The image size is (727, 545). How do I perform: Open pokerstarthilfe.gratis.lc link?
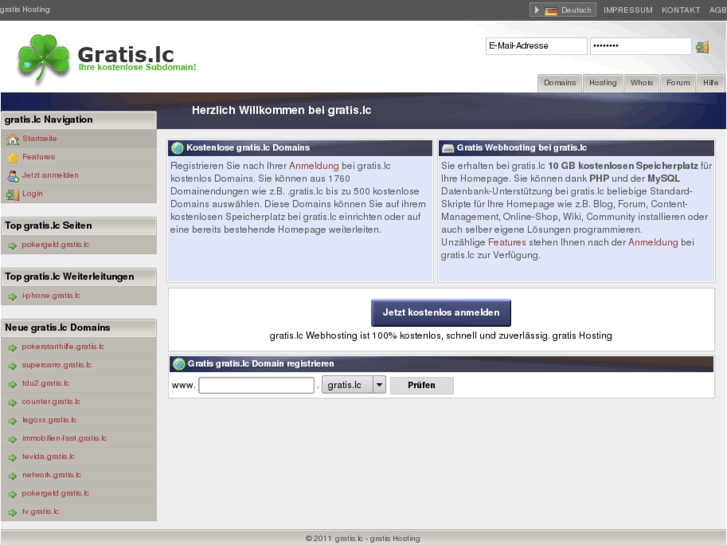point(63,346)
